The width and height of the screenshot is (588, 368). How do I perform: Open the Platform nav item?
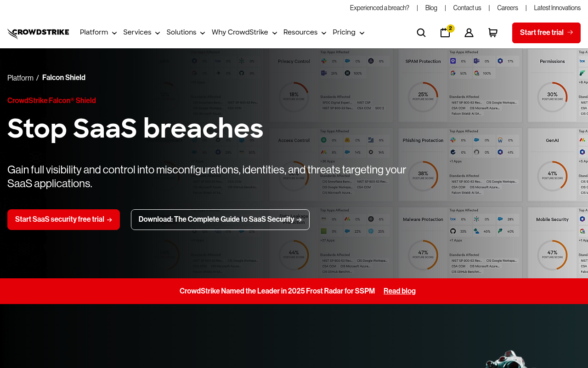[x=94, y=32]
